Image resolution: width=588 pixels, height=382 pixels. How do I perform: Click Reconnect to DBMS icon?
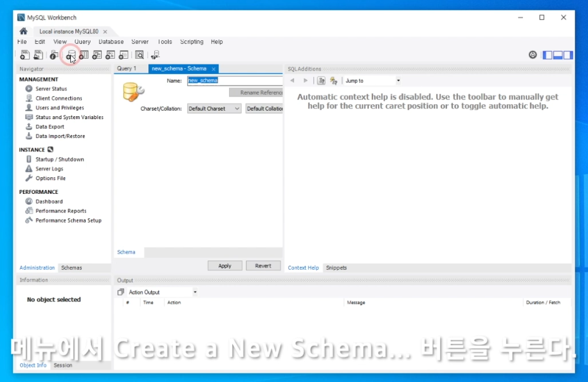155,55
